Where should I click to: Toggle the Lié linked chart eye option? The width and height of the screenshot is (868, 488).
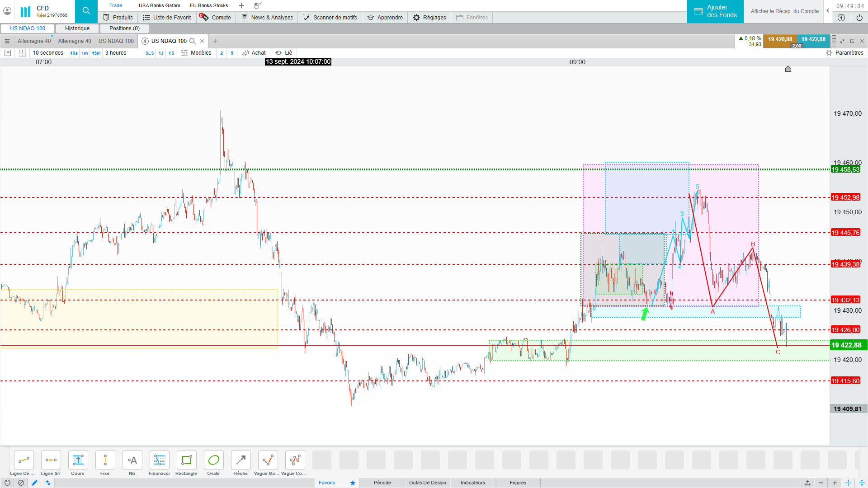tap(284, 53)
